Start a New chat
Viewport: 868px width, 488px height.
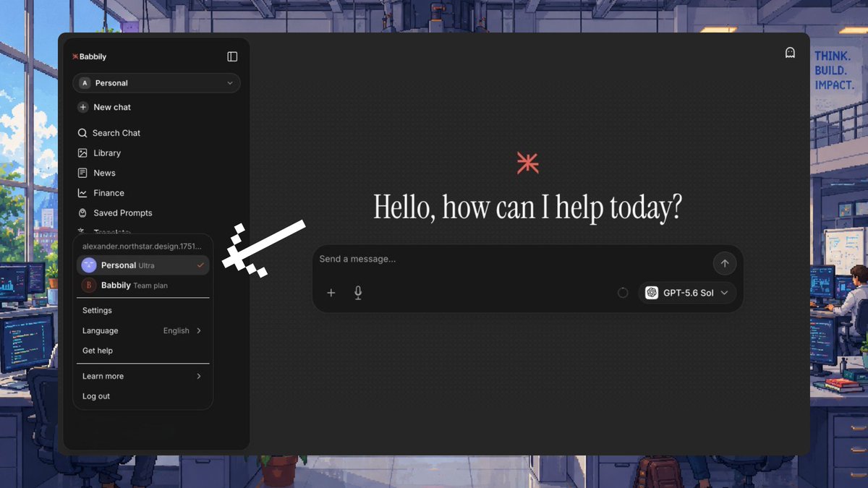tap(105, 107)
